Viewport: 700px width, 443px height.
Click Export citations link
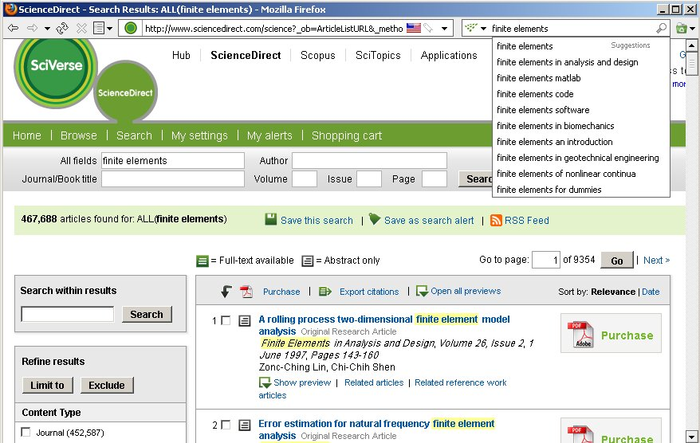[x=369, y=292]
